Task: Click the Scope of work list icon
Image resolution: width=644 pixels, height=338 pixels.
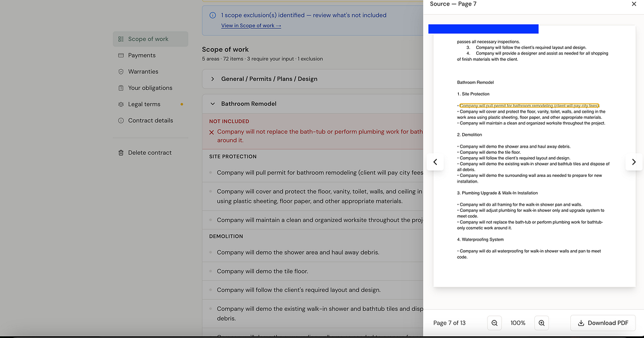Action: tap(120, 39)
